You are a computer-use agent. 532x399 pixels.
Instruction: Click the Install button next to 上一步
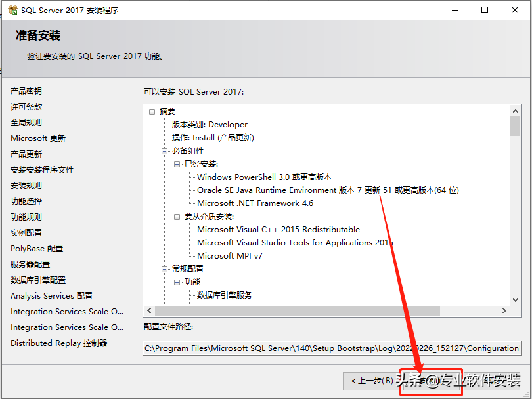432,381
